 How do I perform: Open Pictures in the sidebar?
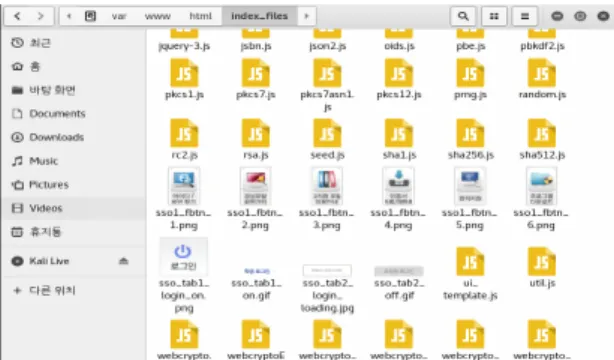tap(74, 185)
